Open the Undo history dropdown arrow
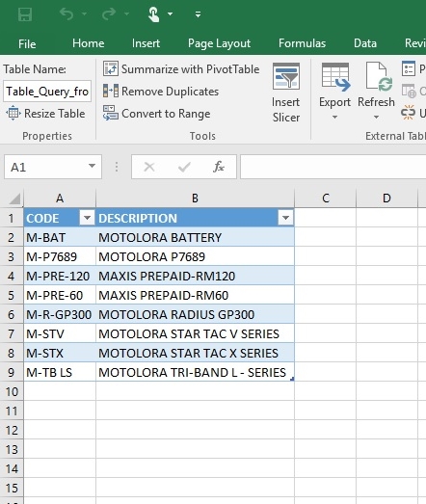Image resolution: width=426 pixels, height=504 pixels. coord(84,13)
